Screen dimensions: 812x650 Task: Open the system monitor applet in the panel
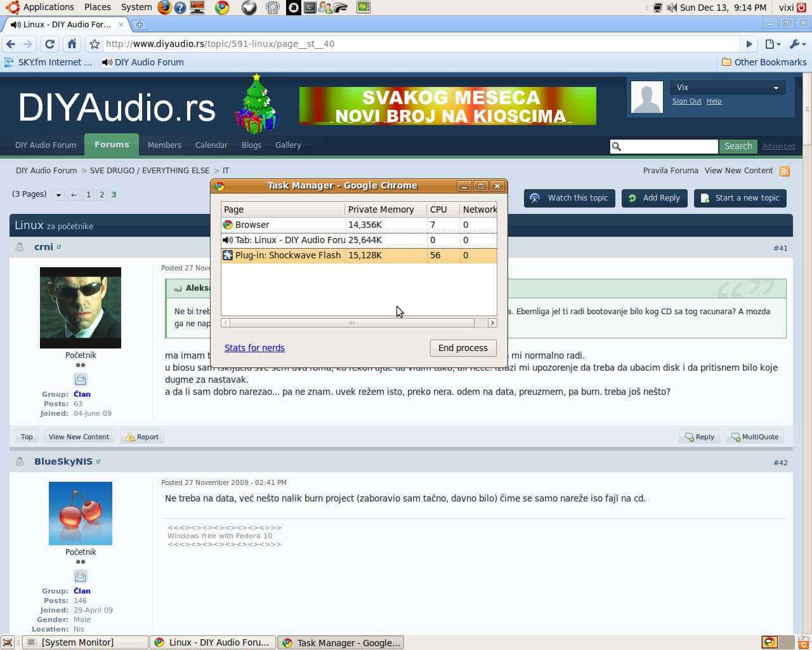pyautogui.click(x=363, y=8)
